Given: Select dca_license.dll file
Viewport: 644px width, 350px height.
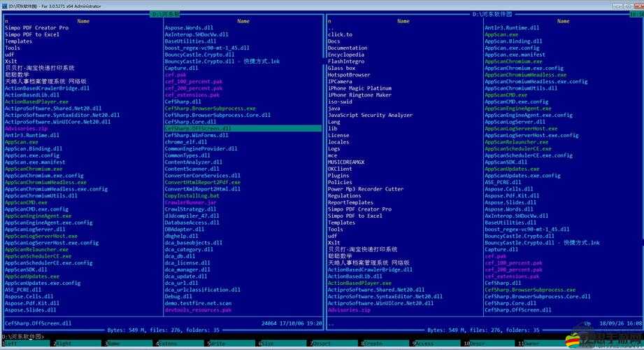Looking at the screenshot, I should 187,262.
